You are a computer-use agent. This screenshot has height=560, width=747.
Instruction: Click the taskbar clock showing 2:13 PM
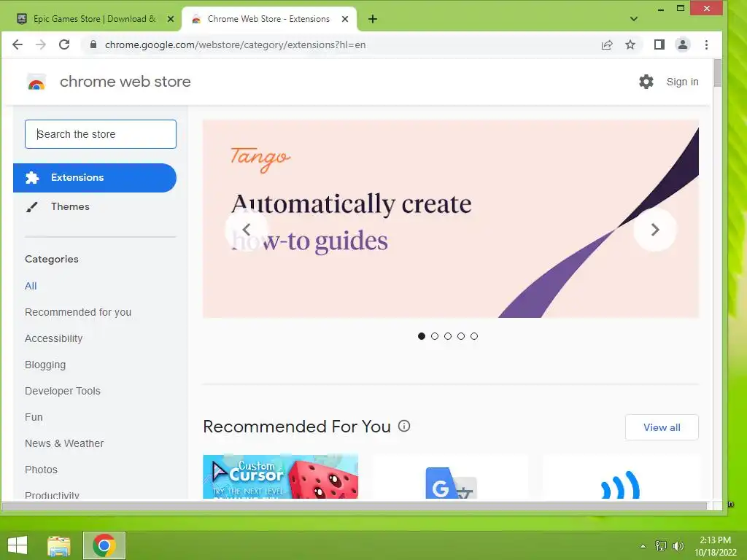pyautogui.click(x=715, y=545)
